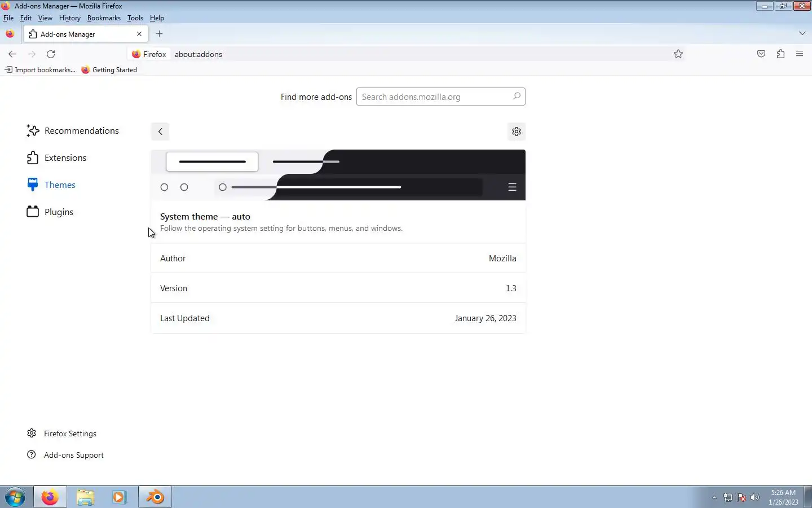
Task: Click the System theme — auto title
Action: pyautogui.click(x=205, y=217)
